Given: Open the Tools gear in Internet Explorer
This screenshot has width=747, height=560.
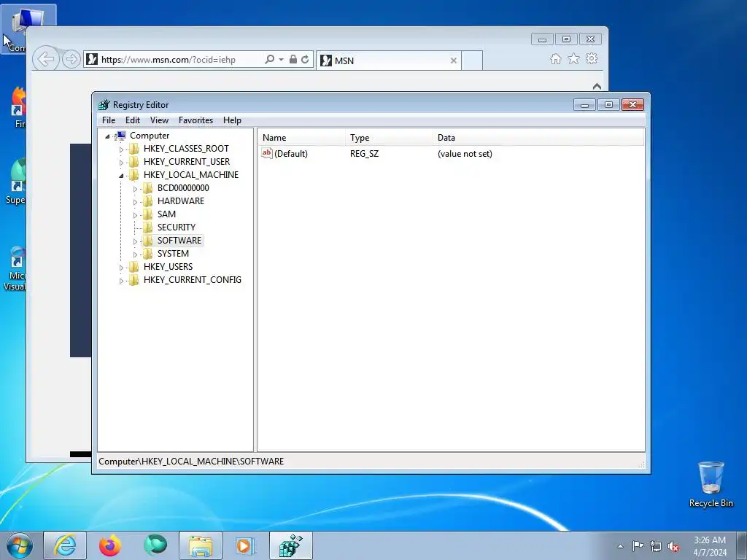Looking at the screenshot, I should tap(592, 59).
